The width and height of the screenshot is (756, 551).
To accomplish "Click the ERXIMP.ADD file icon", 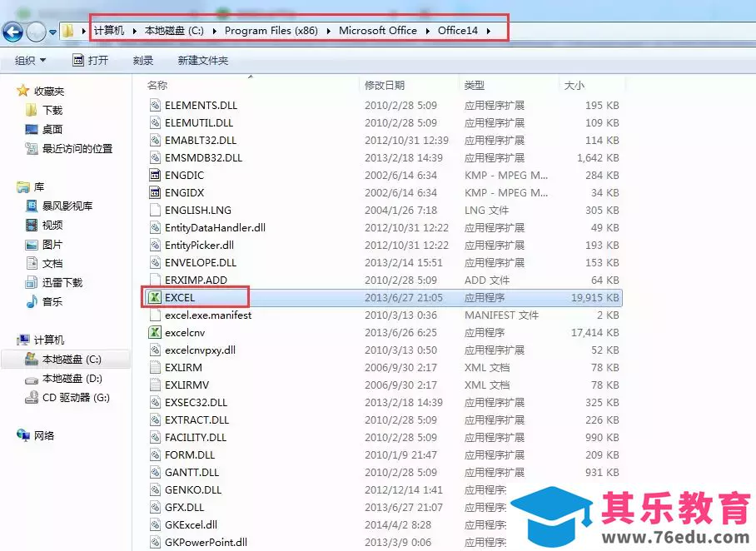I will (x=154, y=280).
